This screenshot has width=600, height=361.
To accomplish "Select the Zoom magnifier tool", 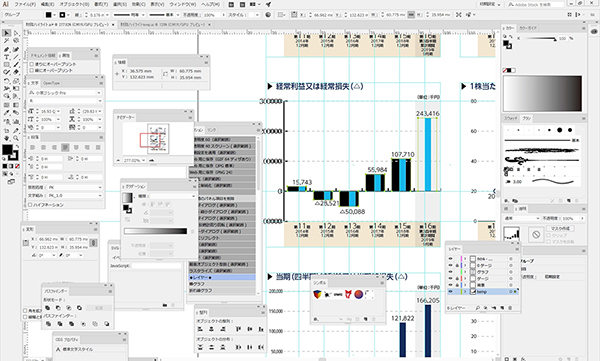I will 16,138.
